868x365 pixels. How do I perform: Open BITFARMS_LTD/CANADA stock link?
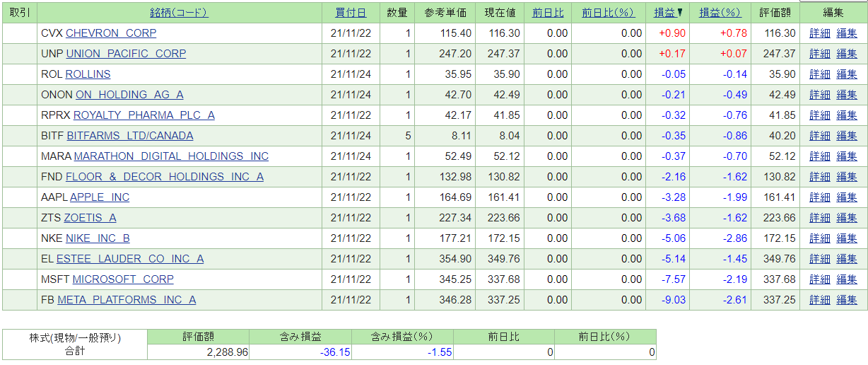tap(130, 136)
